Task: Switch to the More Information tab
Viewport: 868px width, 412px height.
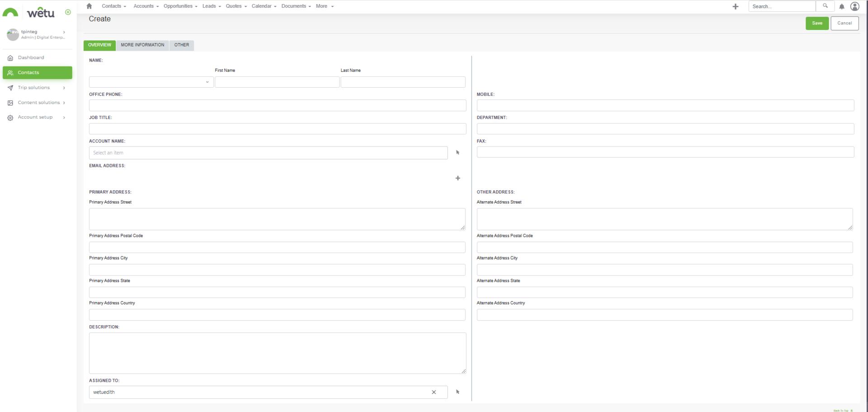Action: click(x=142, y=45)
